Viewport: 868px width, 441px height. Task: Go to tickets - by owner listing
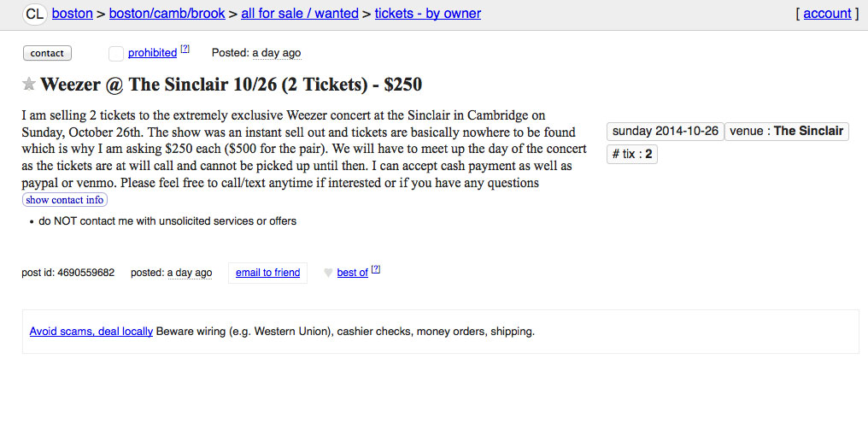[427, 14]
